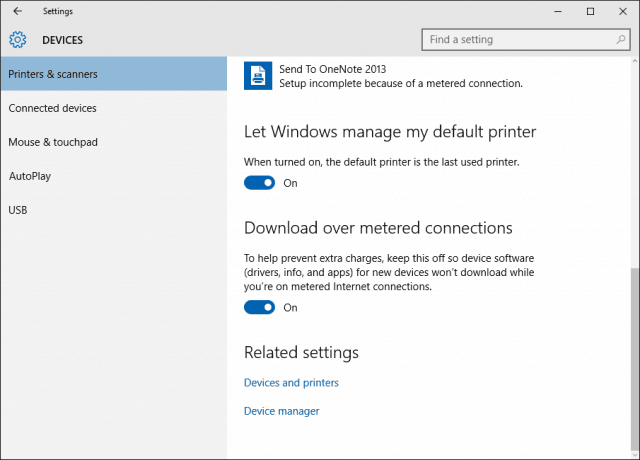Select the Send To OneNote 2013 printer icon
640x460 pixels.
(x=258, y=76)
